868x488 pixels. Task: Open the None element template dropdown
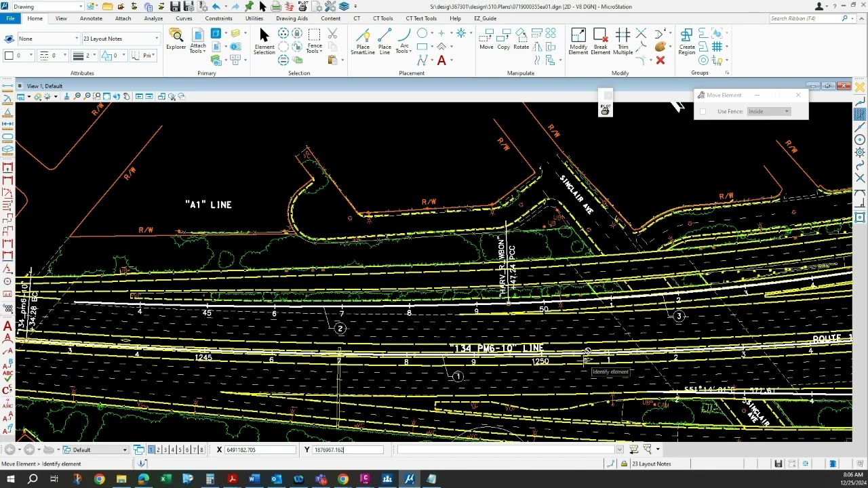[x=48, y=39]
